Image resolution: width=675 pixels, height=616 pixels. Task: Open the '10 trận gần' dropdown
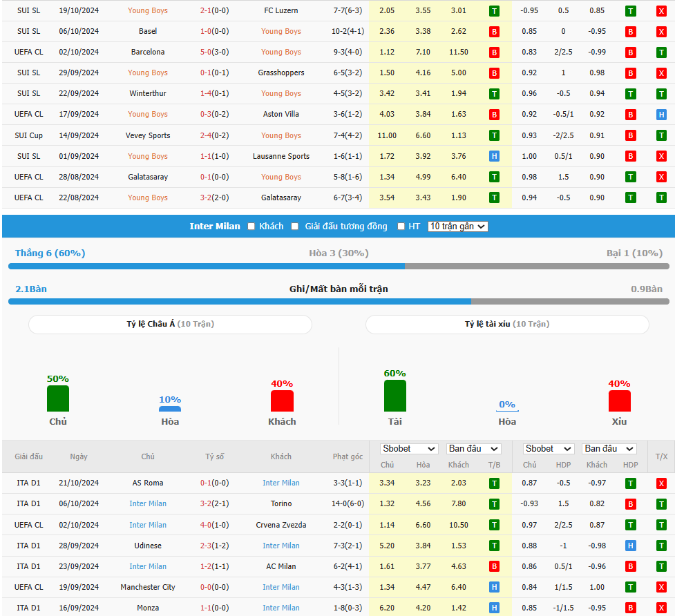click(x=457, y=227)
